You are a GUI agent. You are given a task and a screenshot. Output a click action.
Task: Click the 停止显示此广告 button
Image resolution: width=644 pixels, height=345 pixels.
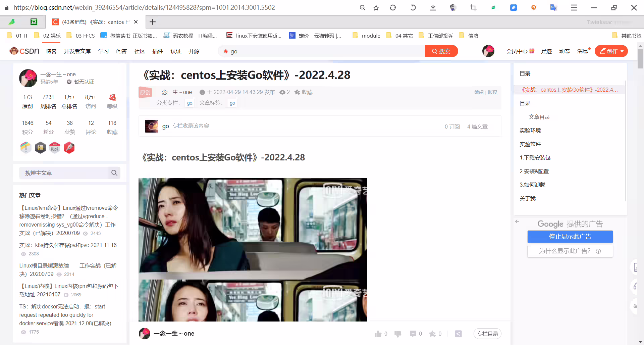pyautogui.click(x=570, y=237)
